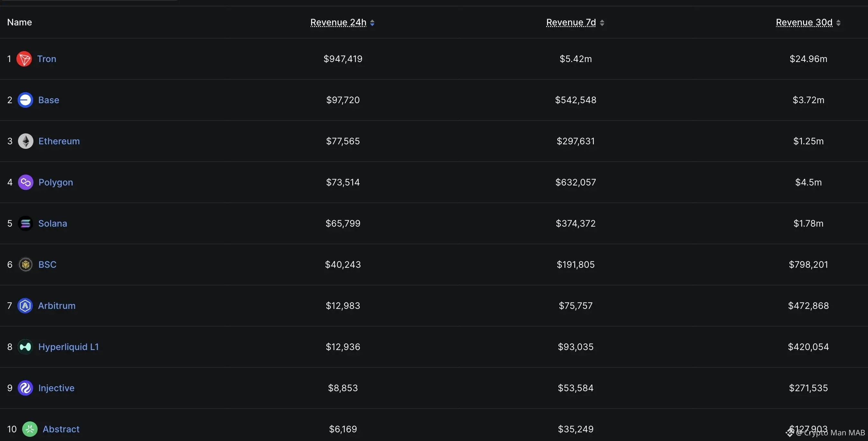Sort table by Revenue 7d arrows
Screen dimensions: 868x441
tap(602, 22)
